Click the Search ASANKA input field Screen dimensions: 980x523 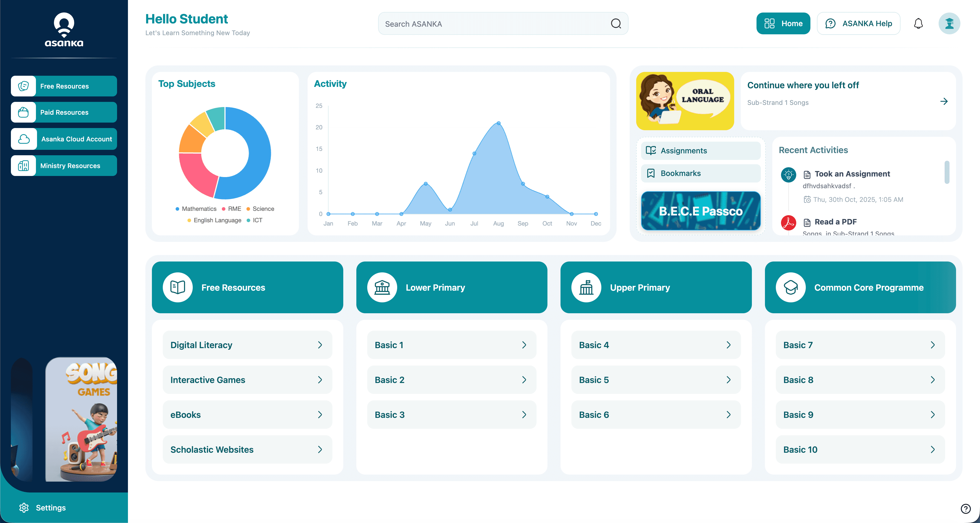pyautogui.click(x=491, y=24)
